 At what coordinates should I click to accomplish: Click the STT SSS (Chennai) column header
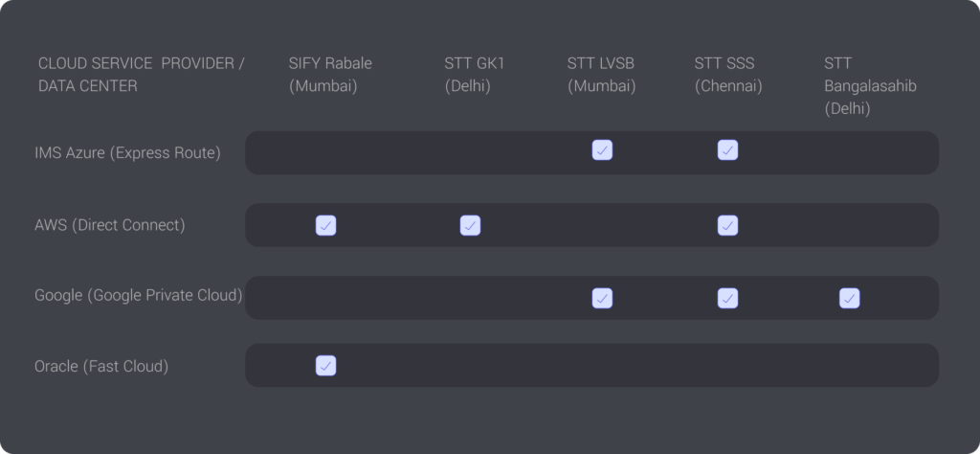click(x=728, y=75)
